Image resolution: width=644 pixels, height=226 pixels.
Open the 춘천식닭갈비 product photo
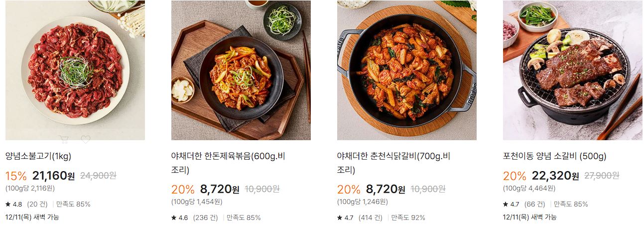(x=407, y=70)
